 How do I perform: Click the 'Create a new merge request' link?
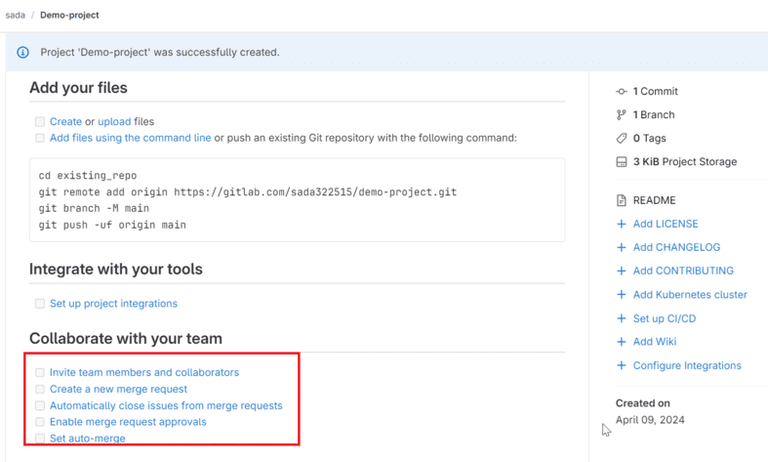[x=119, y=389]
